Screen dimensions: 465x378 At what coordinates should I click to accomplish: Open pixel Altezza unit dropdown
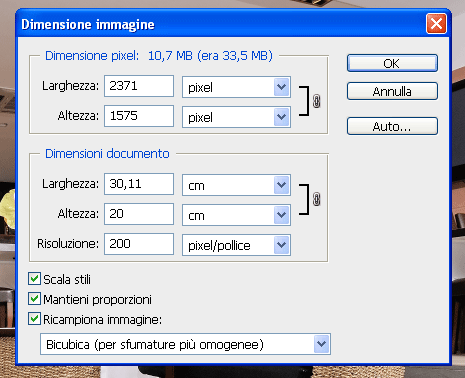pyautogui.click(x=236, y=117)
